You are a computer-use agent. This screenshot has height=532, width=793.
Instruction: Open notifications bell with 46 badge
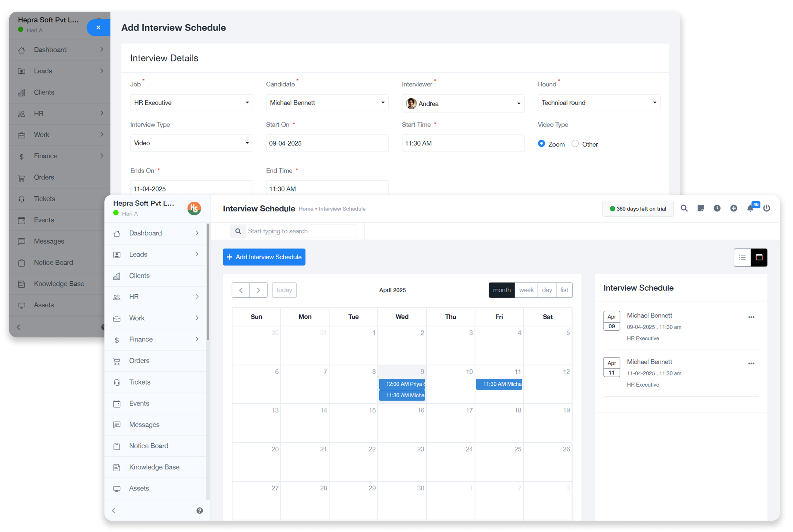click(x=750, y=208)
